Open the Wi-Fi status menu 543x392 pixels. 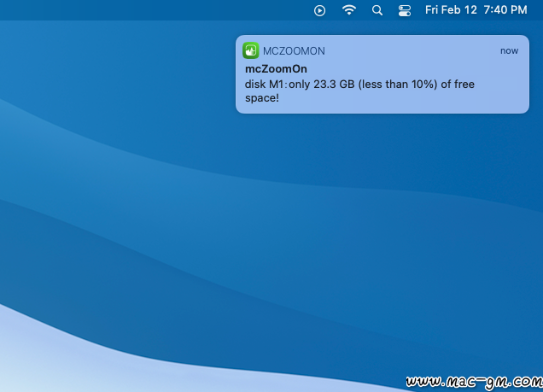pos(348,9)
